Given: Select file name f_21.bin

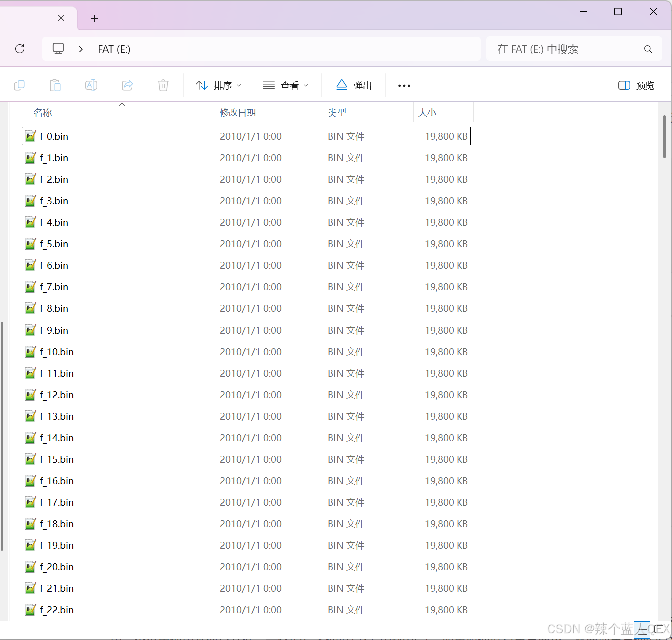Looking at the screenshot, I should pyautogui.click(x=57, y=588).
